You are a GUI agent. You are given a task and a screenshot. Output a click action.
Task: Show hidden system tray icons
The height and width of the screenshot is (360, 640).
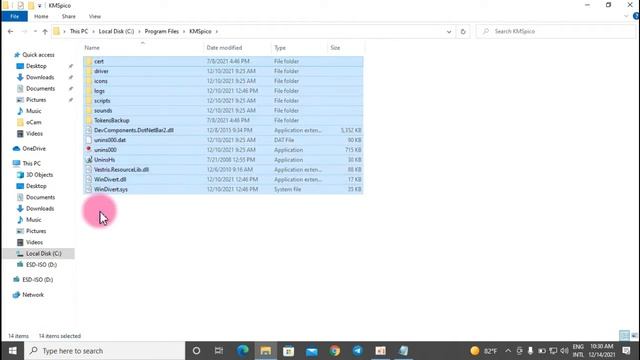[x=508, y=351]
